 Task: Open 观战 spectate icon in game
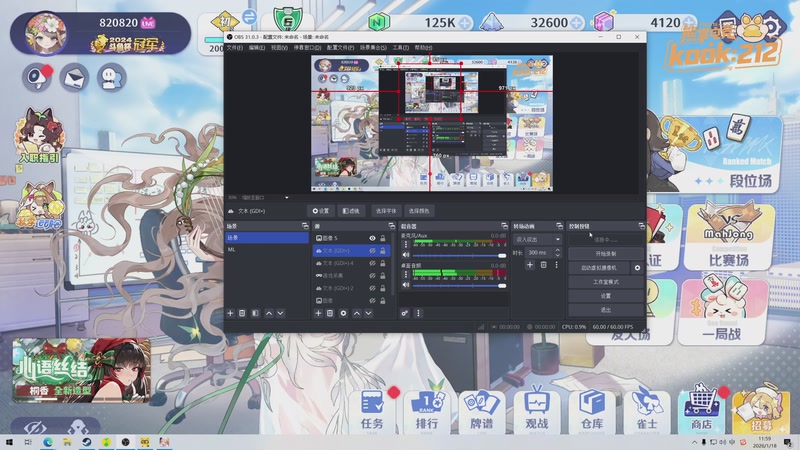(x=537, y=410)
